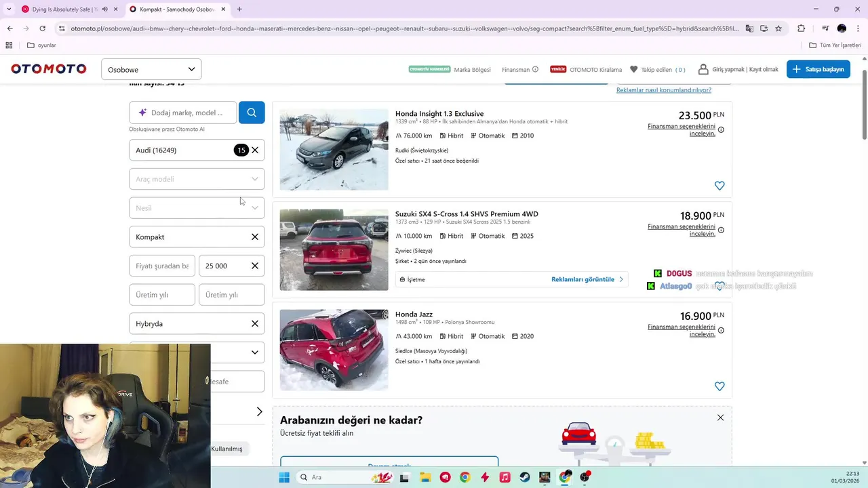Open Steam from taskbar
Viewport: 868px width, 488px height.
pos(525,477)
